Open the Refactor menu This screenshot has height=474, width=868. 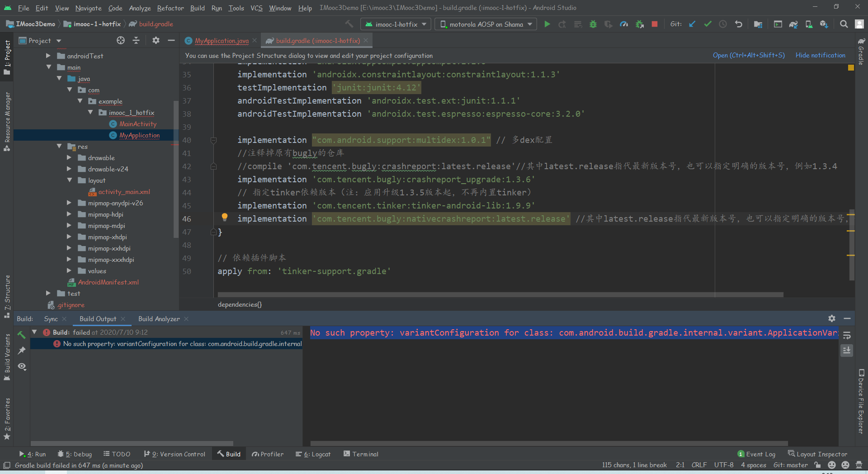coord(170,8)
